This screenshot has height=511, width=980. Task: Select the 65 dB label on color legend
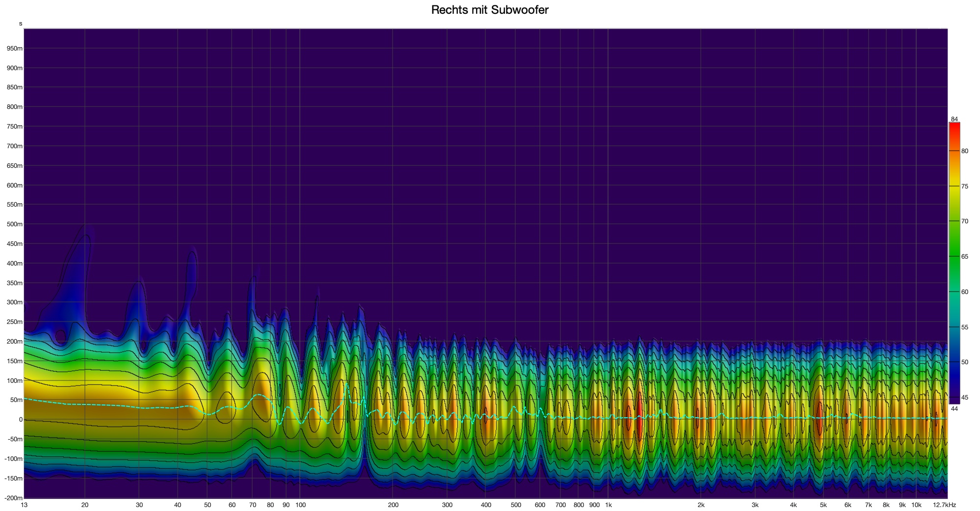click(964, 257)
